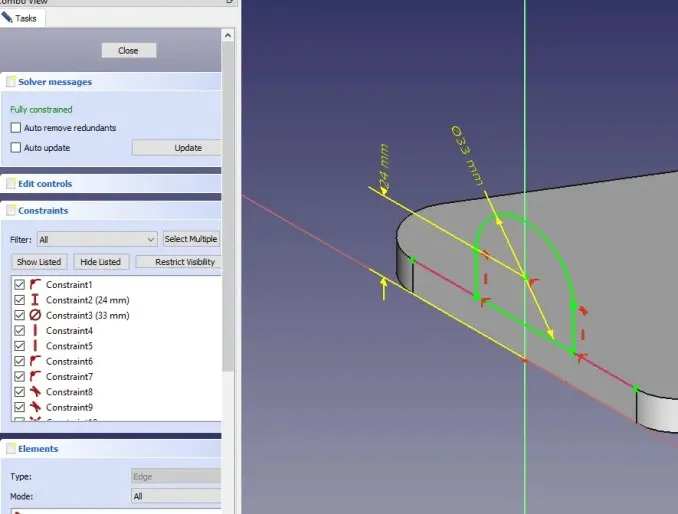The width and height of the screenshot is (678, 514).
Task: Click the Constraint1 coincident icon
Action: pyautogui.click(x=35, y=284)
